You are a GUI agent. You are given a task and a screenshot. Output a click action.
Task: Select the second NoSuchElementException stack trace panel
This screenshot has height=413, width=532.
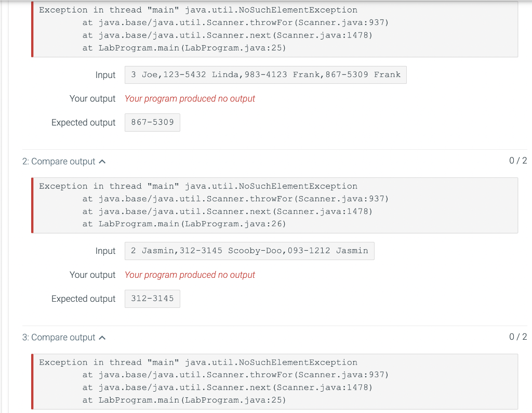point(274,205)
